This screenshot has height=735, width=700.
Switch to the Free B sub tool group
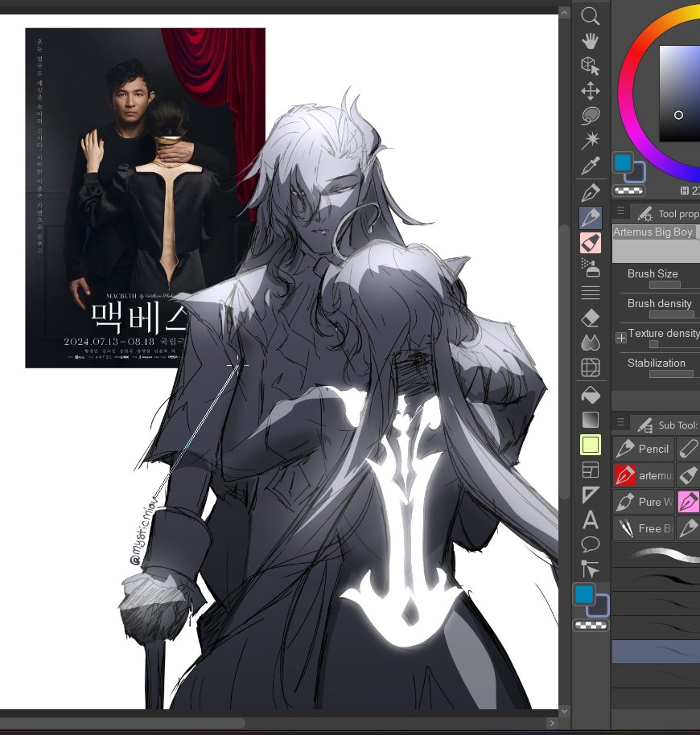click(643, 528)
